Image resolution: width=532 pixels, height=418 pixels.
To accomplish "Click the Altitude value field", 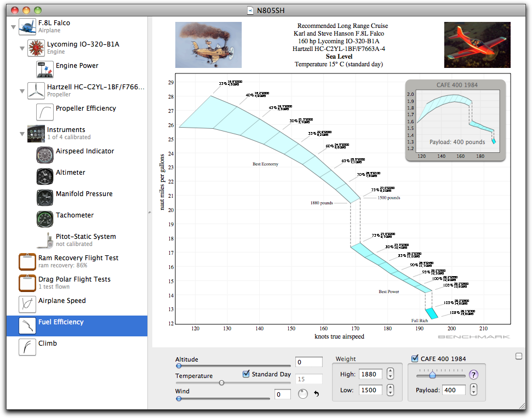I will 309,362.
